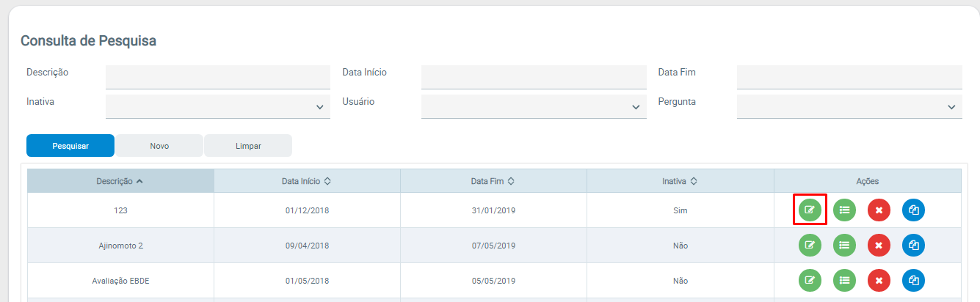Screen dimensions: 980x302
Task: Sort by Descrição column header
Action: (x=120, y=181)
